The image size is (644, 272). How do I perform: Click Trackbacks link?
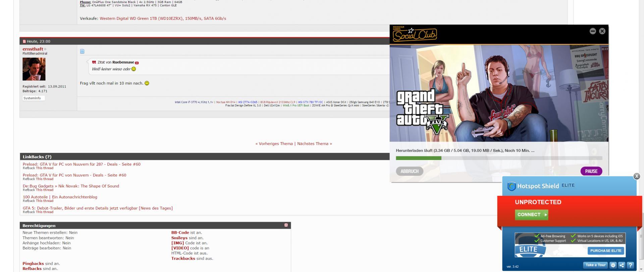coord(183,258)
